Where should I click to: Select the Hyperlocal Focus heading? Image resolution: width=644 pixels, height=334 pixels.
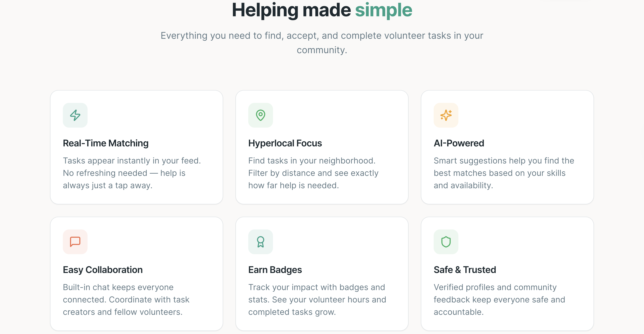click(x=285, y=143)
